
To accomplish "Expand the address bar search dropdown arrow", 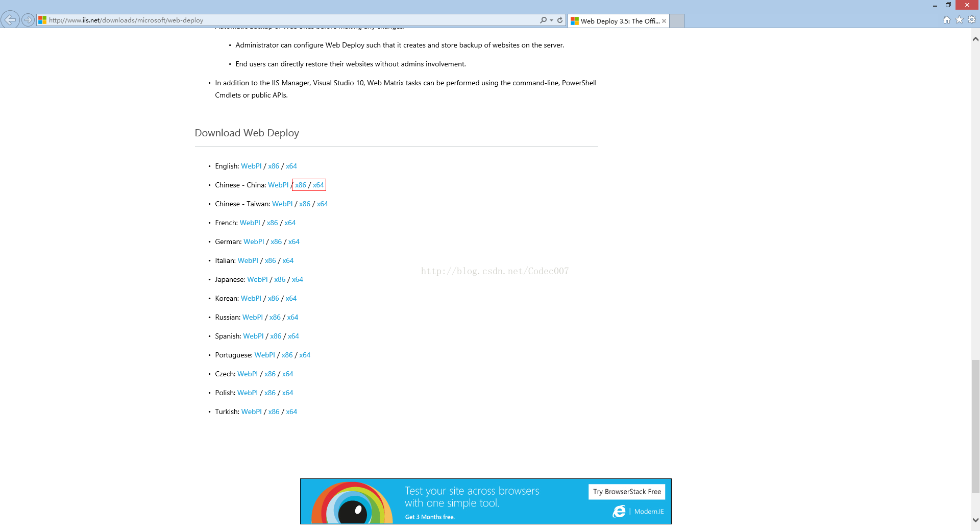I will tap(551, 20).
